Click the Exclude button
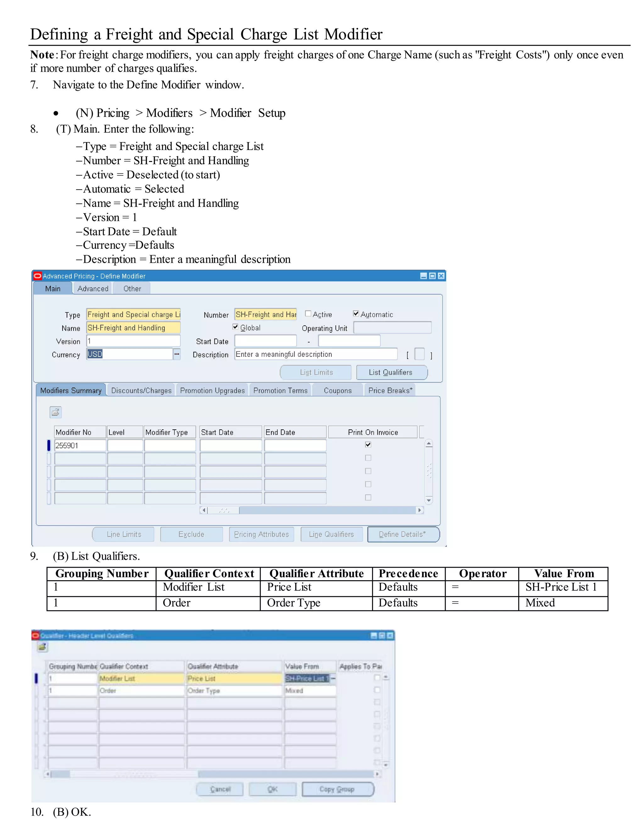Image resolution: width=644 pixels, height=833 pixels. pyautogui.click(x=191, y=534)
